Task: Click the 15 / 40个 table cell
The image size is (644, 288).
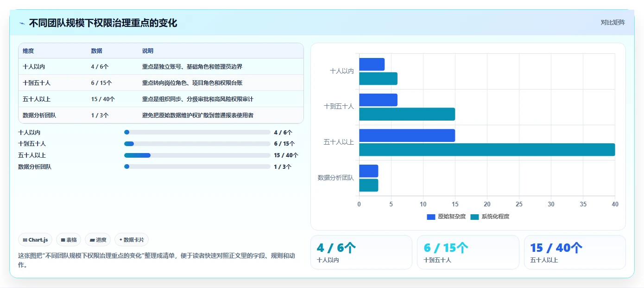Action: (x=103, y=99)
